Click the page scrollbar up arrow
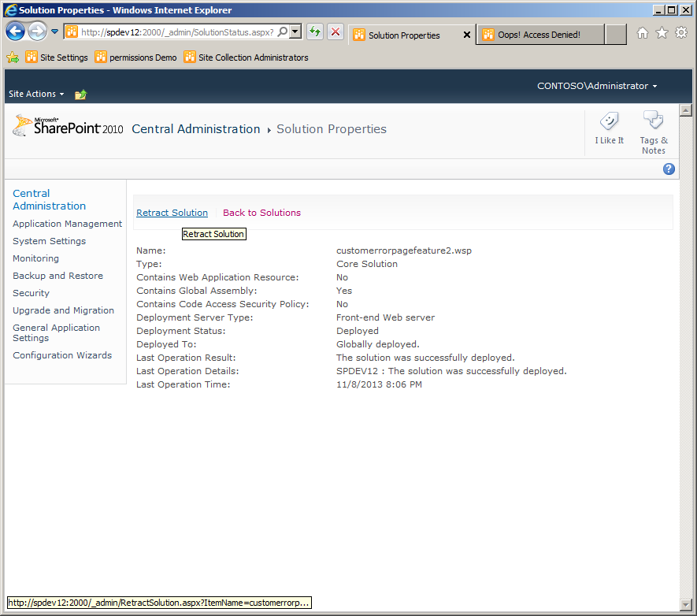Viewport: 697px width, 616px height. coord(686,110)
